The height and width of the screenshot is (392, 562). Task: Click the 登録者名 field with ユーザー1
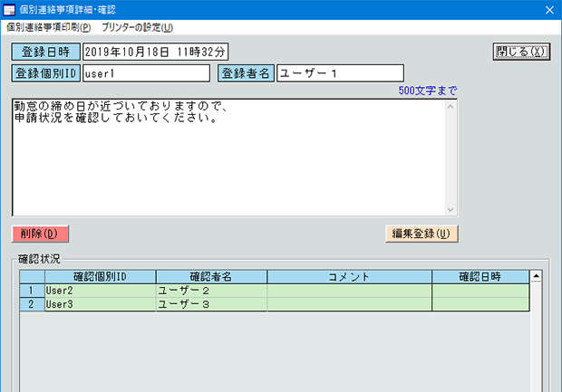coord(340,73)
